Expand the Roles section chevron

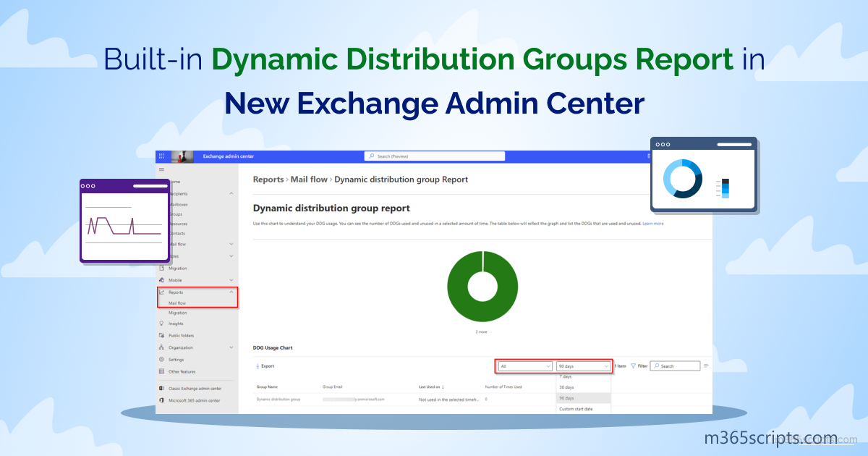(231, 256)
